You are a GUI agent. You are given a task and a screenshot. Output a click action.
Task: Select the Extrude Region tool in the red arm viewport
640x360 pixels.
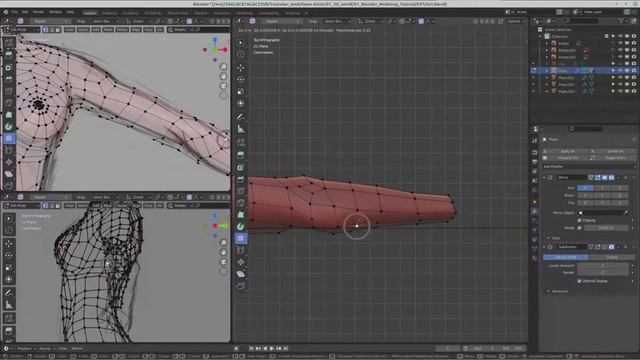click(241, 155)
